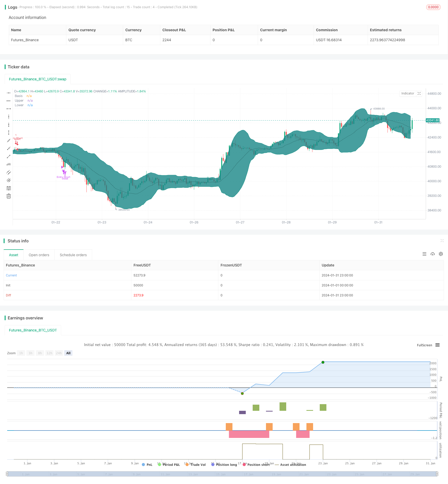Select the 24h zoom option
The image size is (448, 484).
coord(59,353)
